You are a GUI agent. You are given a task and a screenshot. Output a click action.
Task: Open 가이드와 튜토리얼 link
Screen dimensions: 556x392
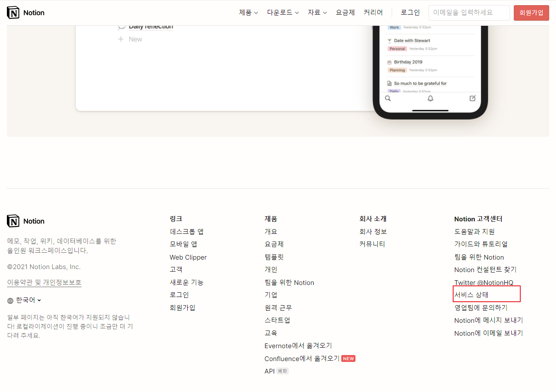(481, 244)
